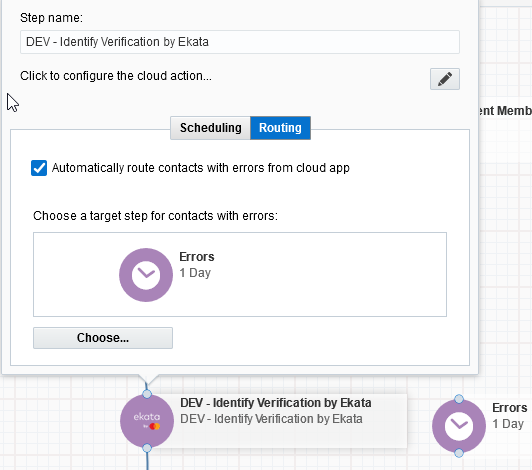Click top connector dot of Errors canvas step
This screenshot has width=532, height=470.
pos(459,399)
